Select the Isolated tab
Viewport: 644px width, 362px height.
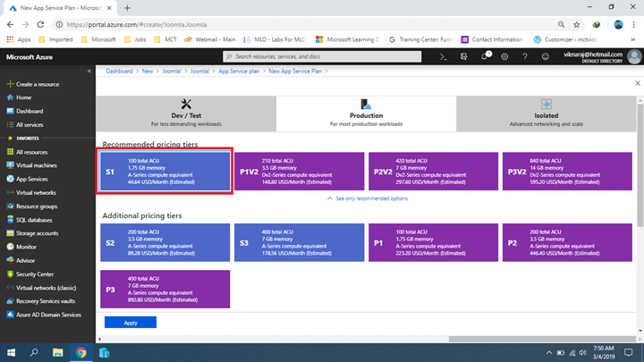pyautogui.click(x=546, y=114)
